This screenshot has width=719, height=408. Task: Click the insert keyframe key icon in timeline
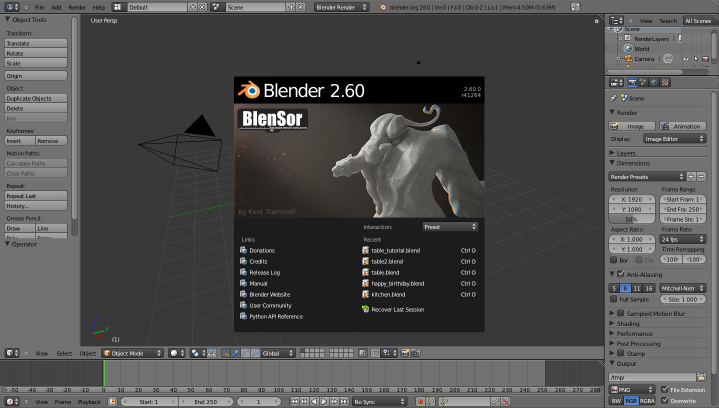point(496,402)
